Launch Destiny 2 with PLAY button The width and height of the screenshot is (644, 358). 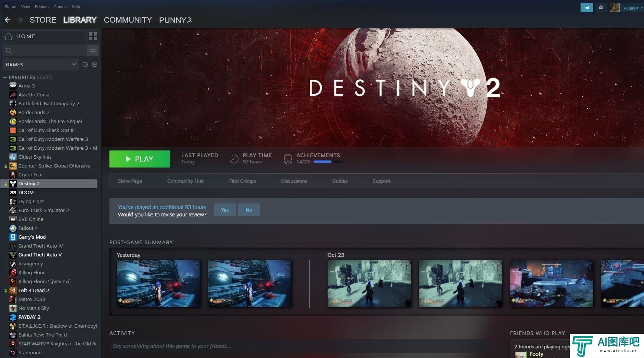[x=140, y=159]
